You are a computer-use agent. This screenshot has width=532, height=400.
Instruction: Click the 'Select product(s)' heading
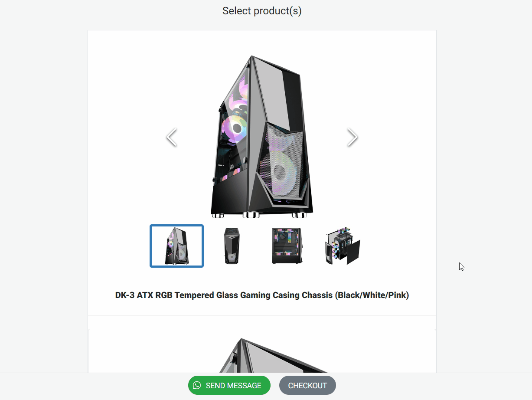pyautogui.click(x=262, y=11)
